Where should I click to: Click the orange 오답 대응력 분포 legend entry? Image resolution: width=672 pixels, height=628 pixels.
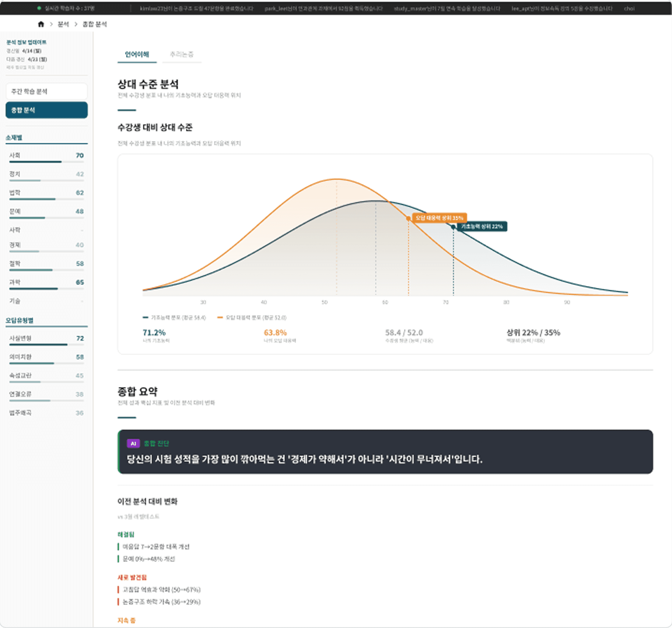click(252, 318)
